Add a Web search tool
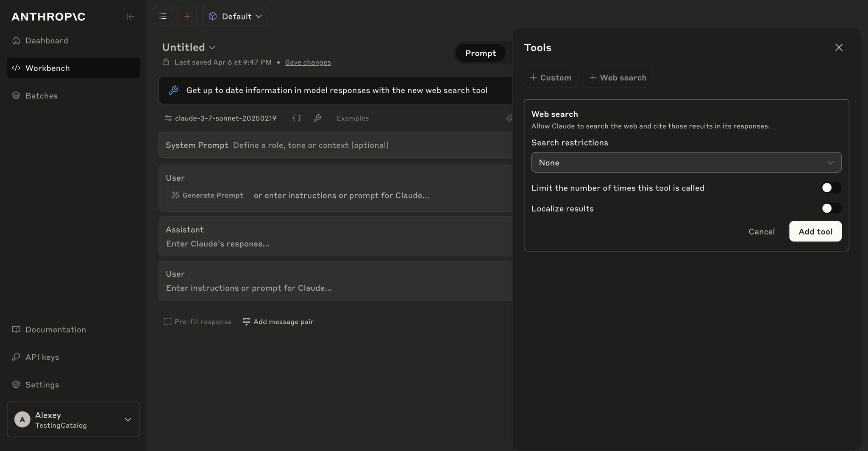Screen dimensions: 868x451 (x=618, y=78)
